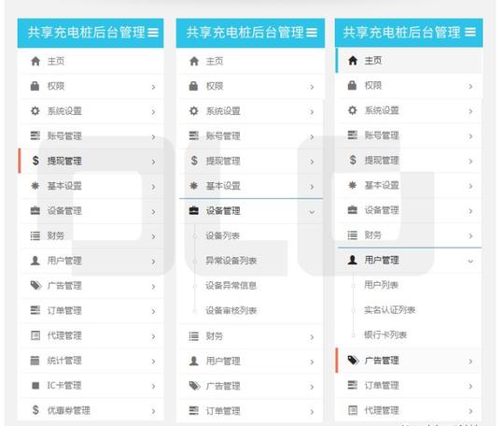Collapse 用户管理 with the right panel's down chevron

tap(470, 261)
